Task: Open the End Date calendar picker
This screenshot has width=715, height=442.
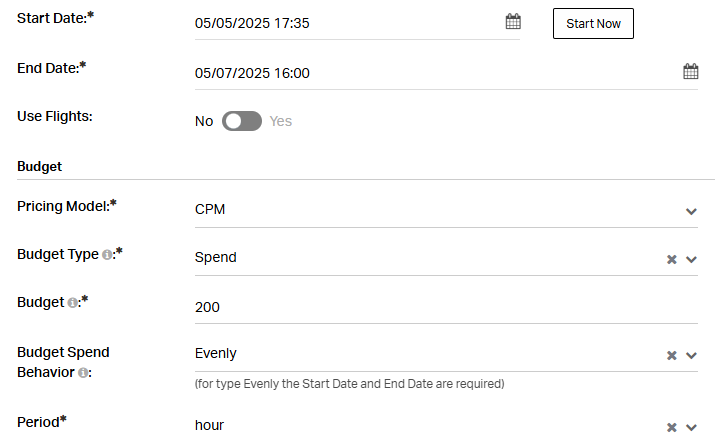Action: pos(690,71)
